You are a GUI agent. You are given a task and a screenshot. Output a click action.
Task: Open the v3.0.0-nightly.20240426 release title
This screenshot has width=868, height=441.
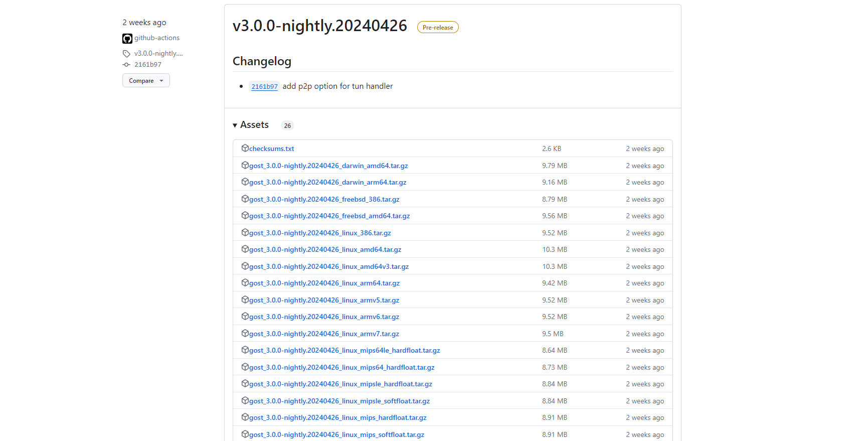coord(320,26)
